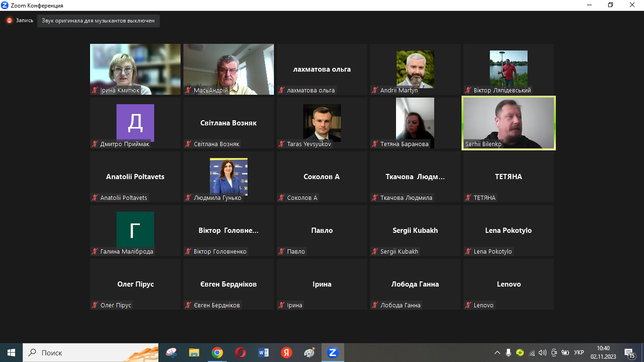Click muted mic icon beside Соколов А label
This screenshot has width=644, height=362.
pyautogui.click(x=281, y=198)
